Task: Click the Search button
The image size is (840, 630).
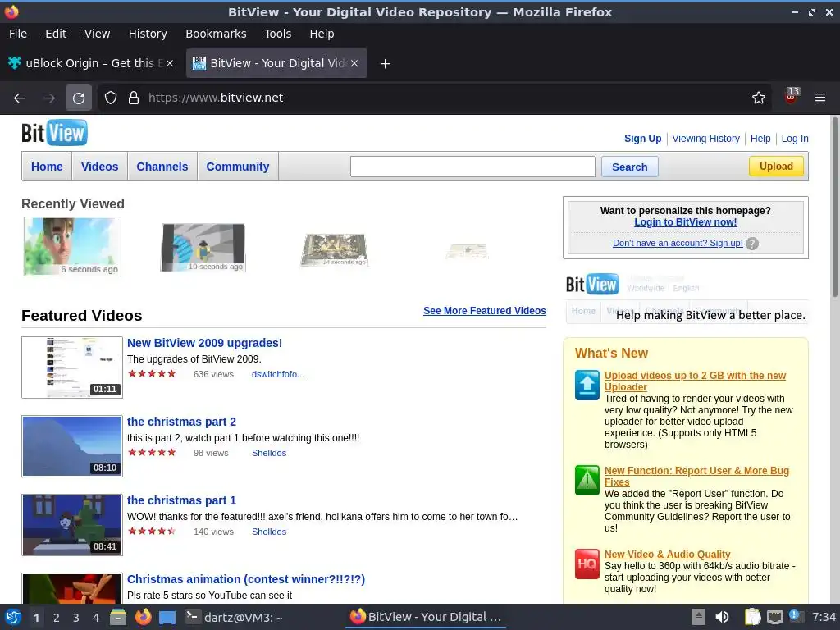Action: pyautogui.click(x=629, y=167)
